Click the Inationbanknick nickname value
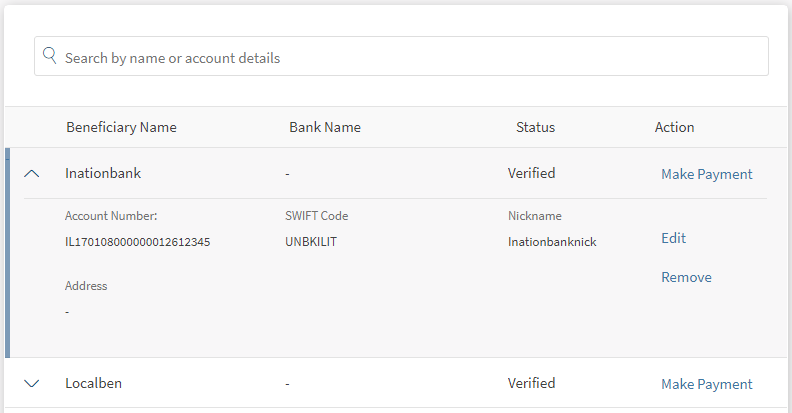Screen dimensions: 792x413 (552, 242)
